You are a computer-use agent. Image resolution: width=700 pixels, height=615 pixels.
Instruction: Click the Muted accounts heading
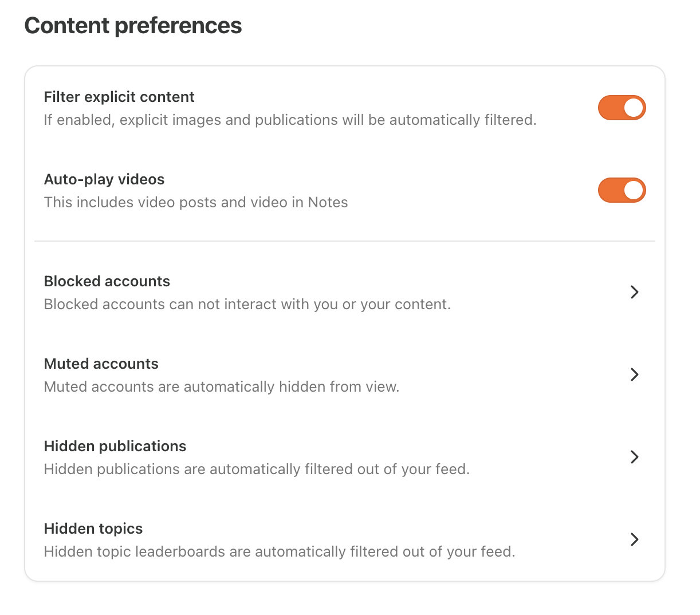tap(101, 364)
